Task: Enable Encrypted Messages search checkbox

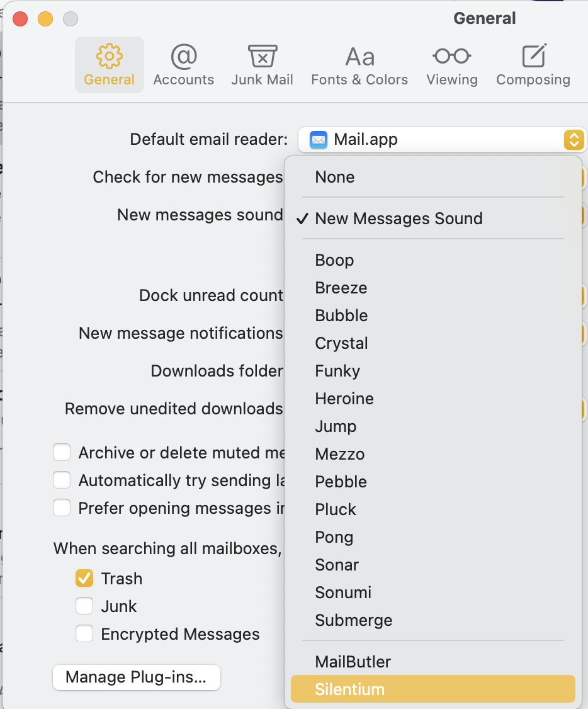Action: point(84,633)
